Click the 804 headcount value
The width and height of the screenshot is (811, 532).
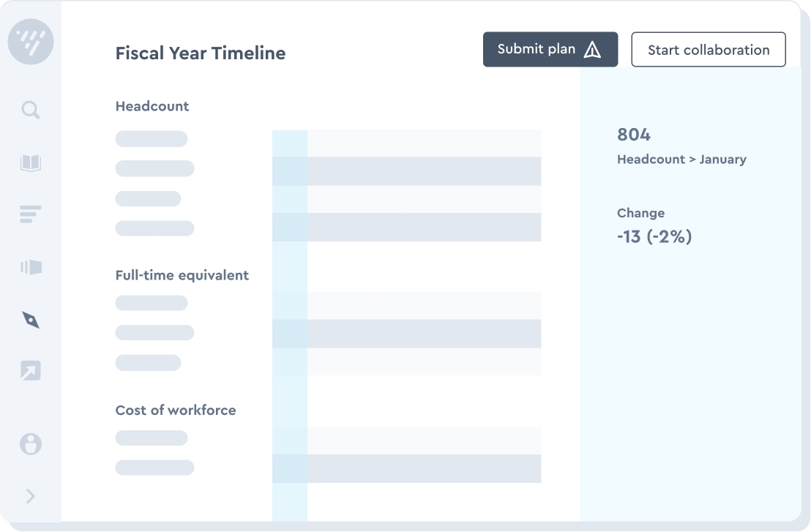[x=632, y=135]
